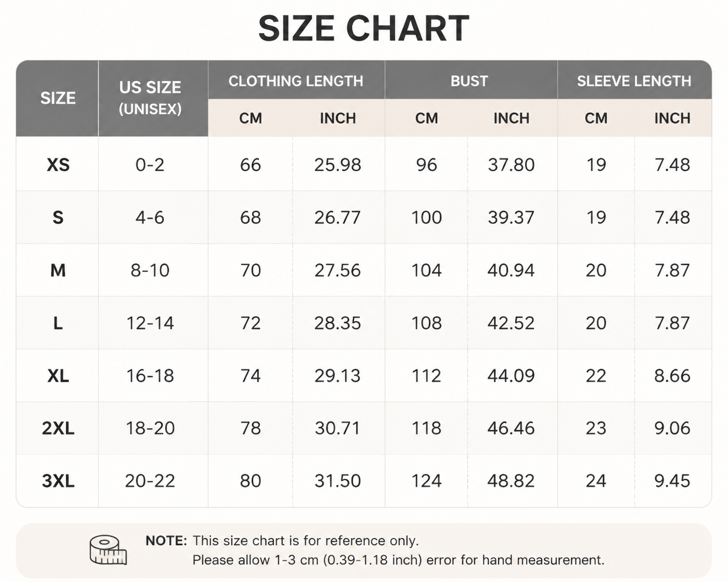728x582 pixels.
Task: Select sleeve length inch value 9.45
Action: click(672, 481)
